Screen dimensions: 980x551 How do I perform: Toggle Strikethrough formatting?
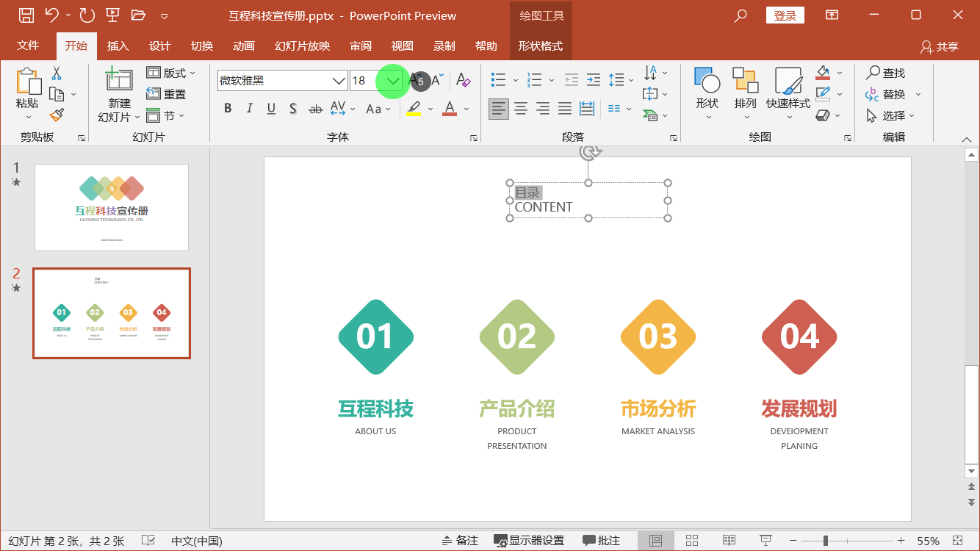click(x=316, y=109)
